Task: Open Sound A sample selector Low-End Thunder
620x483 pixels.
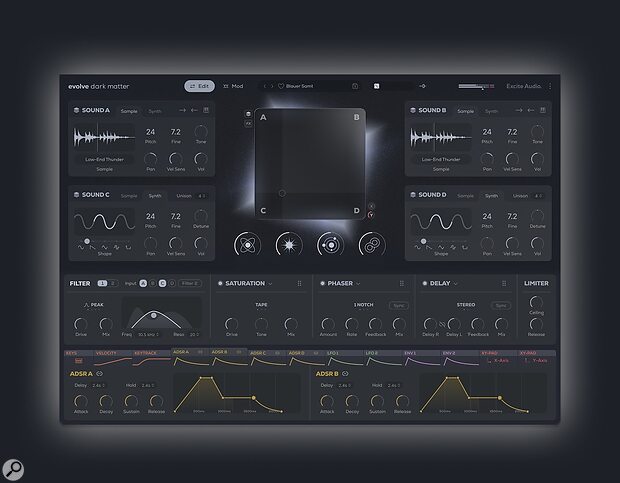Action: 104,159
